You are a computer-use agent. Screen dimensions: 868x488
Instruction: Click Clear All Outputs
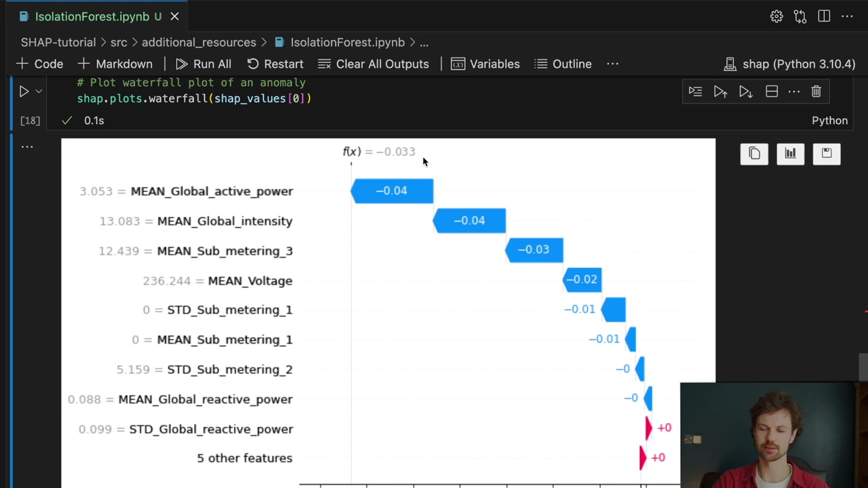coord(374,64)
